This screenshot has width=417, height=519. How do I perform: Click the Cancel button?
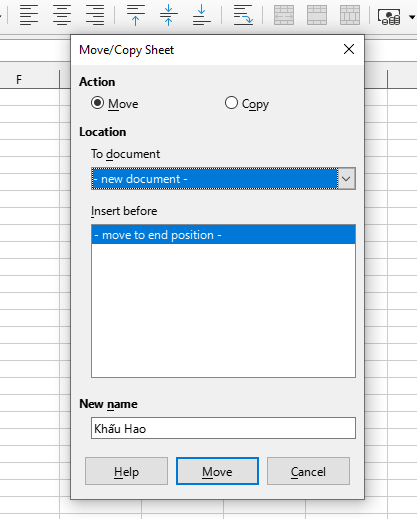(308, 471)
